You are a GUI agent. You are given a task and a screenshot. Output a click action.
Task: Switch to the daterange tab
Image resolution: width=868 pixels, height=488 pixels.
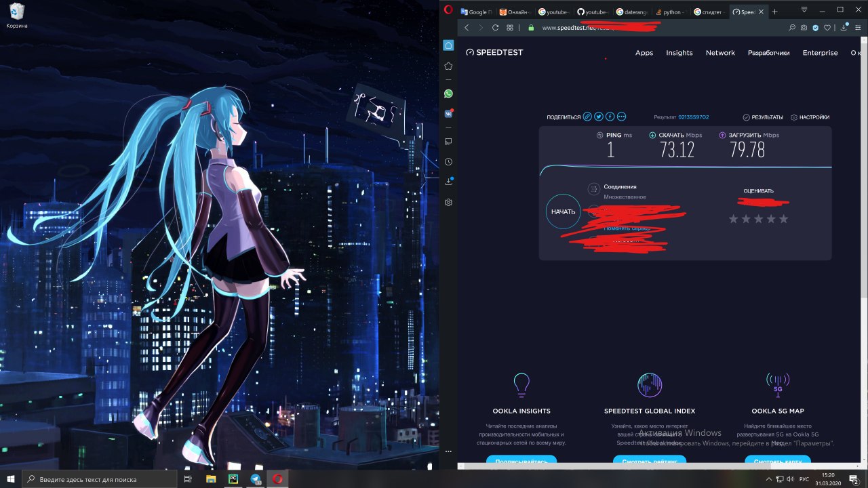click(632, 12)
